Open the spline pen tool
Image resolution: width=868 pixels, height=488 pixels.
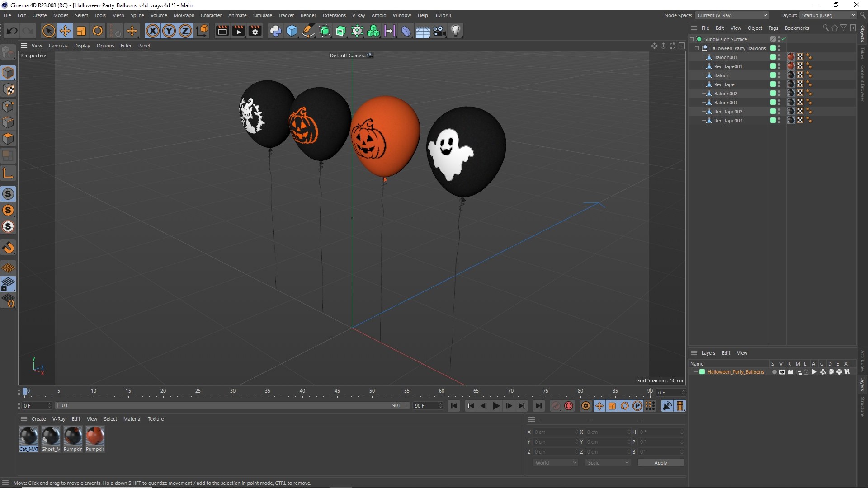pos(308,31)
